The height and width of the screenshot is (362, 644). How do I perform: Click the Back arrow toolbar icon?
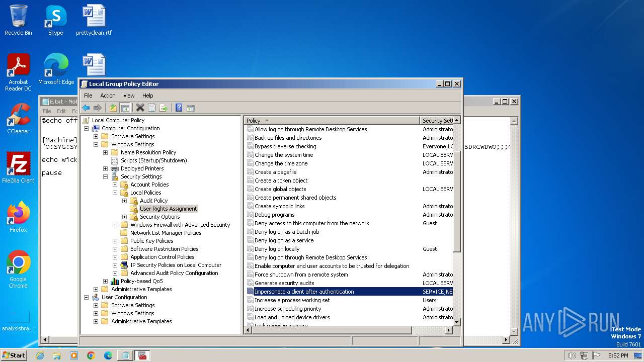coord(86,108)
